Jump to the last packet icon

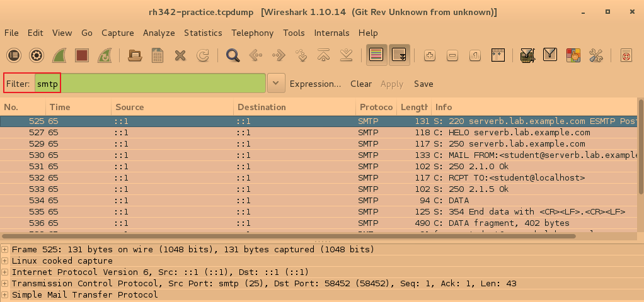345,55
